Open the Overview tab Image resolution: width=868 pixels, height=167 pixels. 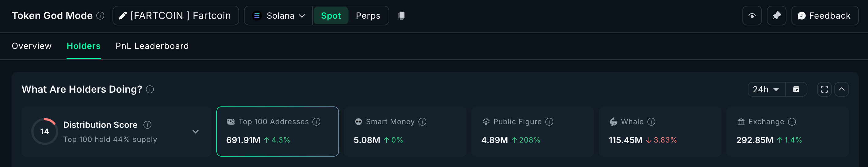point(32,46)
